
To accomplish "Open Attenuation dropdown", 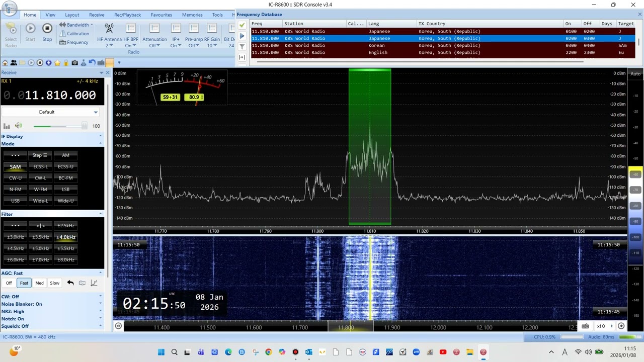I will coord(154,35).
